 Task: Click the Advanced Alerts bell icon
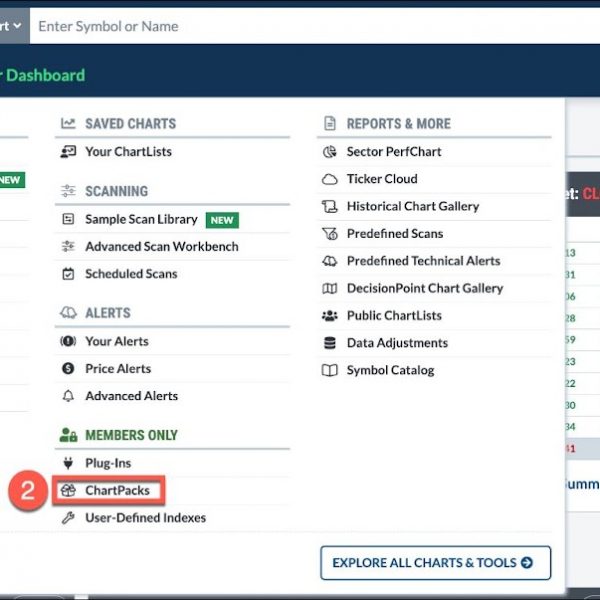click(68, 396)
